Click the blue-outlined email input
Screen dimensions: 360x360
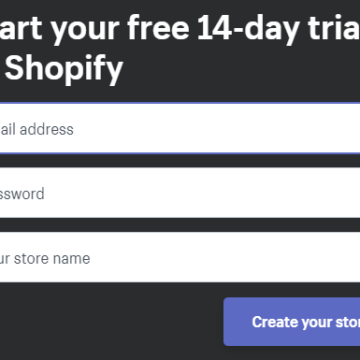180,129
